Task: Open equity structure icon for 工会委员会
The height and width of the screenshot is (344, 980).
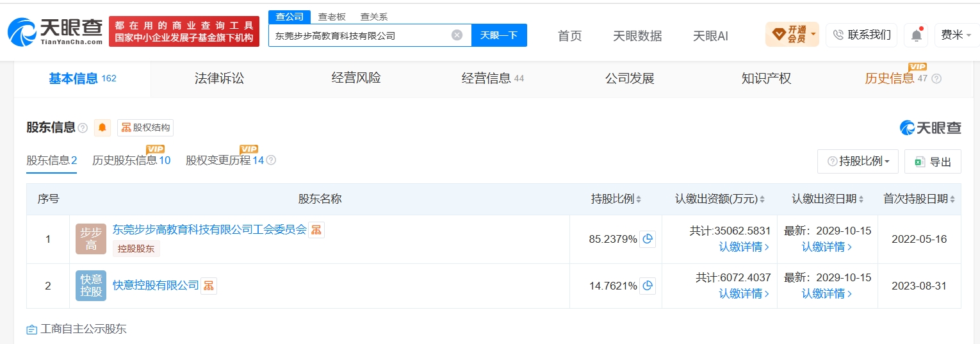Action: click(316, 230)
